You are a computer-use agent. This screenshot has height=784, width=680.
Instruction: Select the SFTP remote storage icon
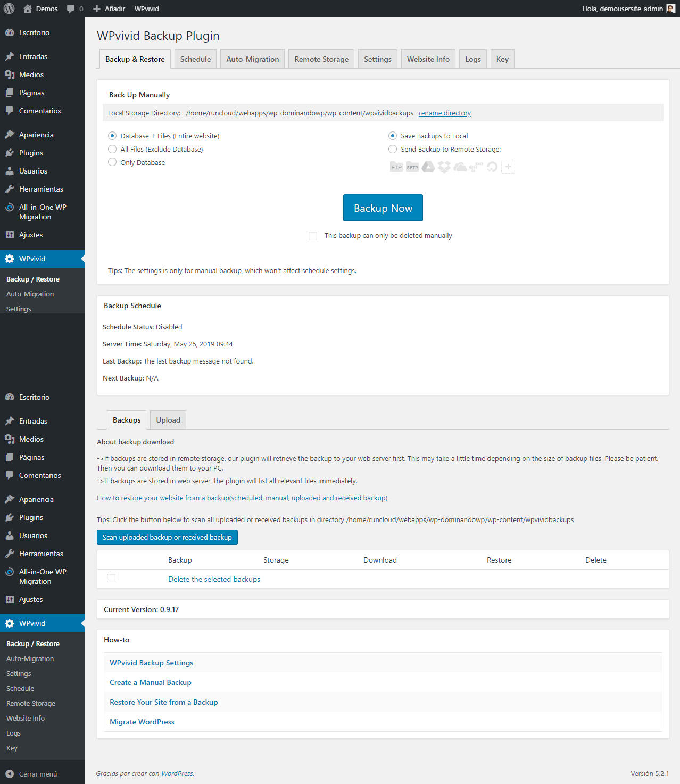(x=412, y=167)
